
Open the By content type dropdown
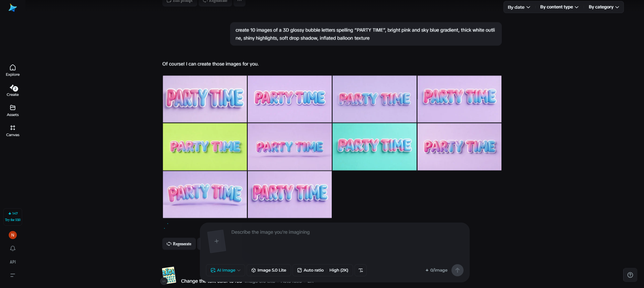coord(559,7)
